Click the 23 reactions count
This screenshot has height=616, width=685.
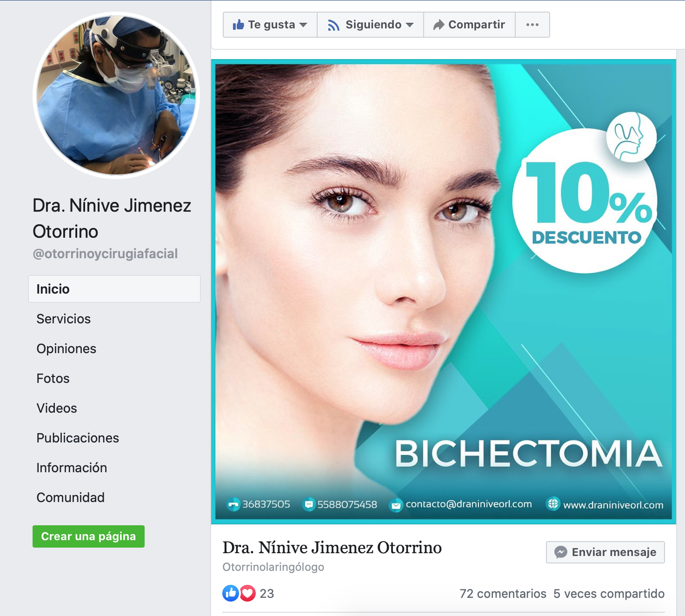coord(267,594)
